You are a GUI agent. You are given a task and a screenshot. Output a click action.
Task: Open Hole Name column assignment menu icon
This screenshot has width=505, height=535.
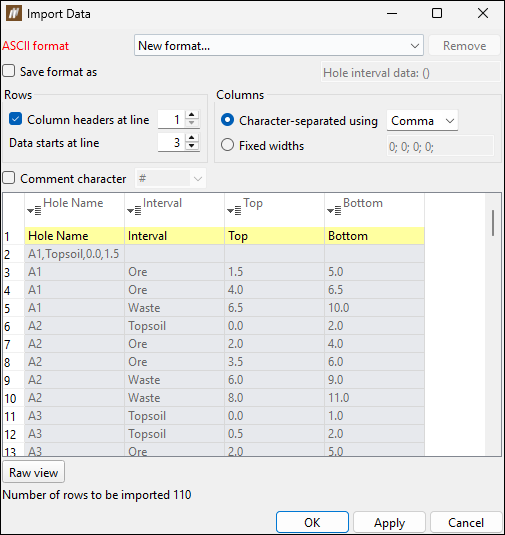pyautogui.click(x=34, y=211)
